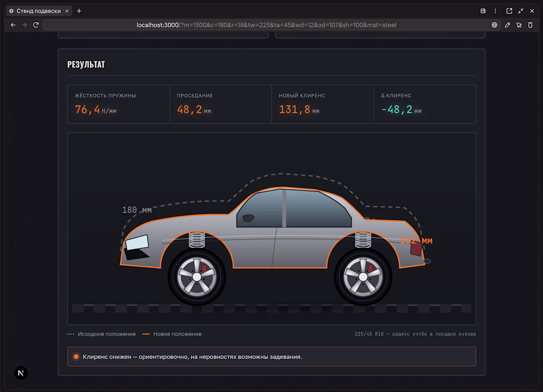Screen dimensions: 543x392
Task: Click the Проседание 48,2 мм value
Action: [x=194, y=109]
